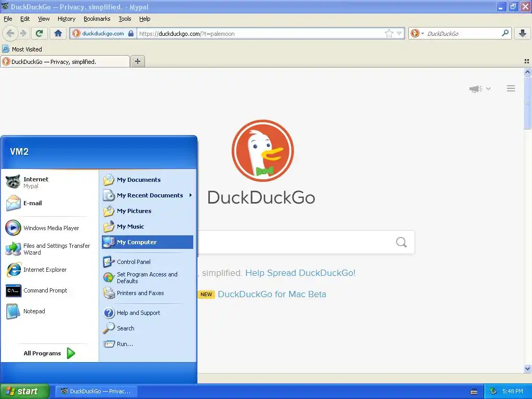Click the network tray icon
Viewport: 532px width, 399px height.
pyautogui.click(x=494, y=391)
